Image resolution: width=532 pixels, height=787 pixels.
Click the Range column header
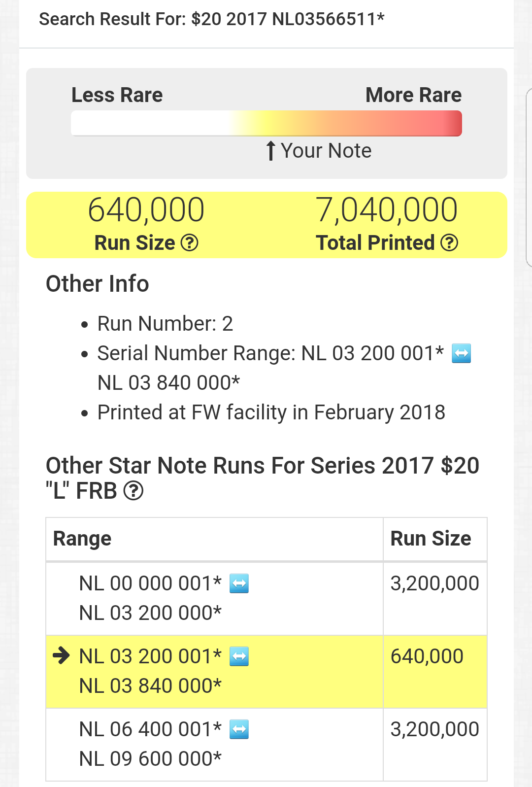tap(82, 539)
